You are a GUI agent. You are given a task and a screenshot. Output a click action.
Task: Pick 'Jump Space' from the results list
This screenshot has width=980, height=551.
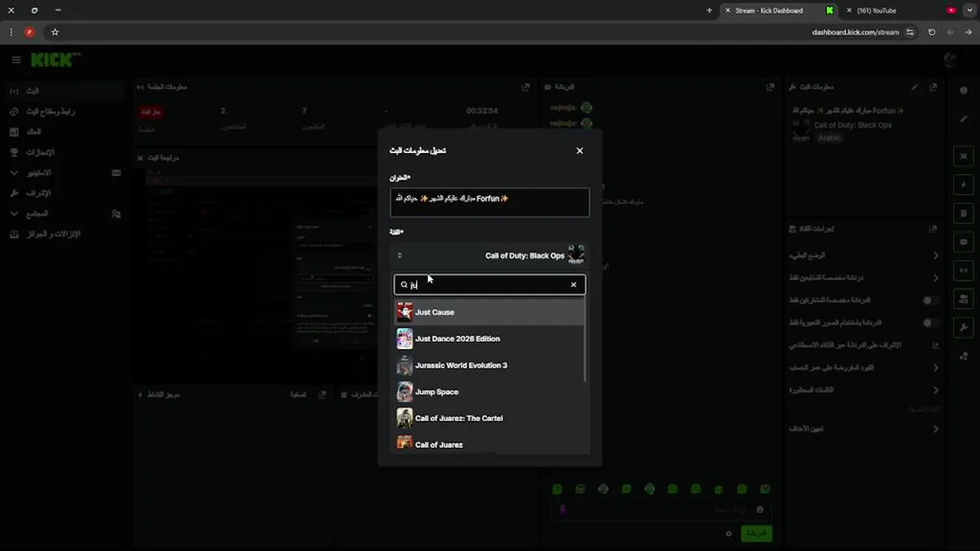point(489,392)
